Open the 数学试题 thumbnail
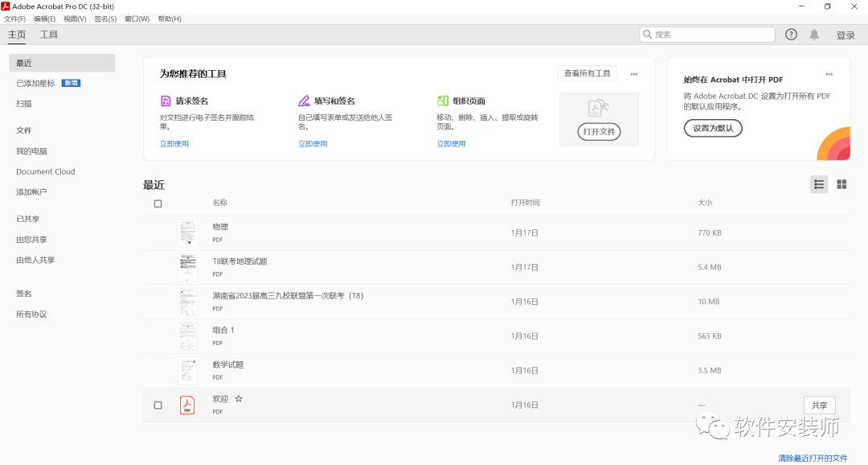The width and height of the screenshot is (868, 465). (187, 370)
